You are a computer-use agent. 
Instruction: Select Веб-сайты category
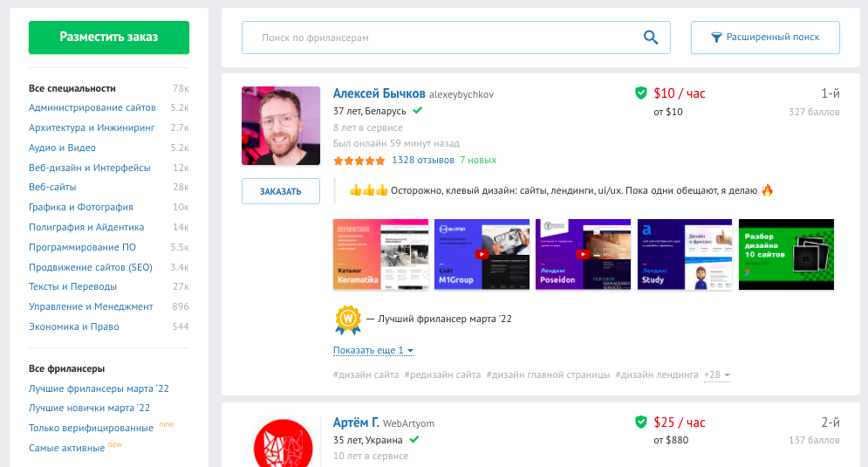pos(52,187)
